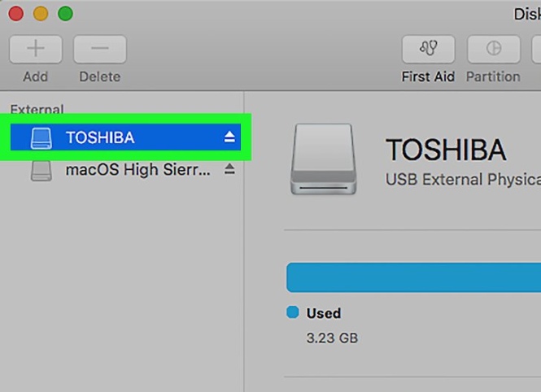Viewport: 541px width, 392px height.
Task: Click the TOSHIBA title heading
Action: coord(446,150)
